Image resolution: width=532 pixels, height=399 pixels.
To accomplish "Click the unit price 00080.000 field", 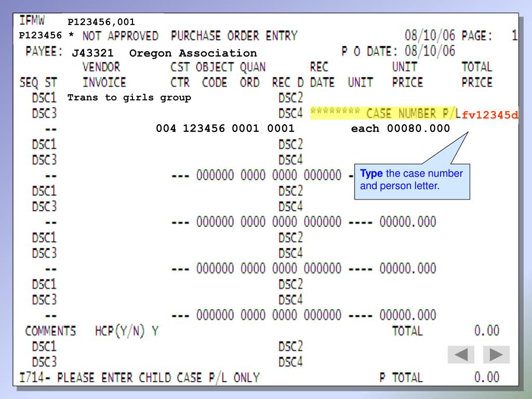I will pos(418,128).
